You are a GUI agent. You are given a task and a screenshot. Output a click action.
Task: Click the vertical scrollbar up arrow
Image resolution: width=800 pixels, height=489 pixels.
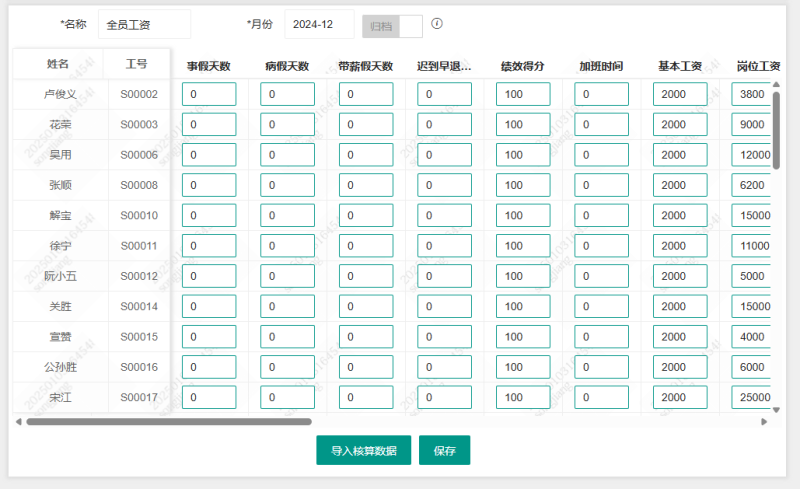[x=776, y=85]
